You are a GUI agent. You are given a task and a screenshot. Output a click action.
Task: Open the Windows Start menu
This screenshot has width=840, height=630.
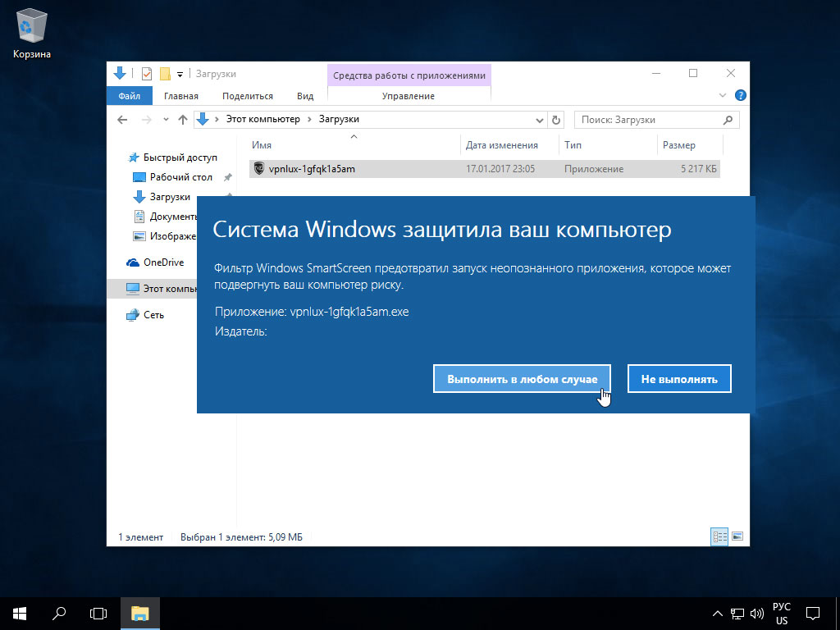[20, 614]
